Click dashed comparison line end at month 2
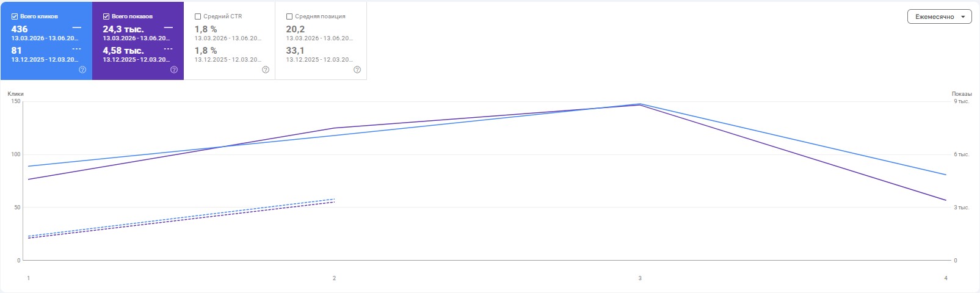The image size is (980, 293). pos(334,200)
